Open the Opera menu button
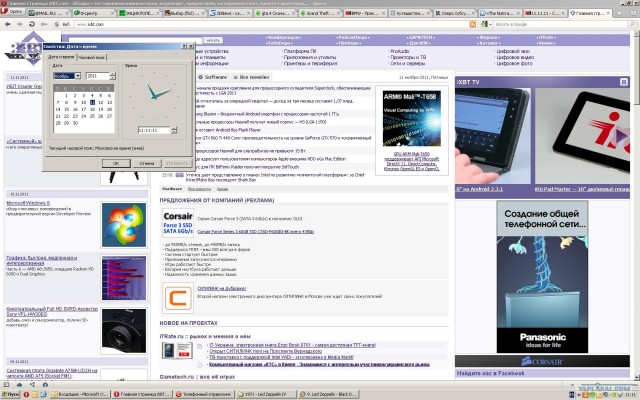640x400 pixels. 12,12
